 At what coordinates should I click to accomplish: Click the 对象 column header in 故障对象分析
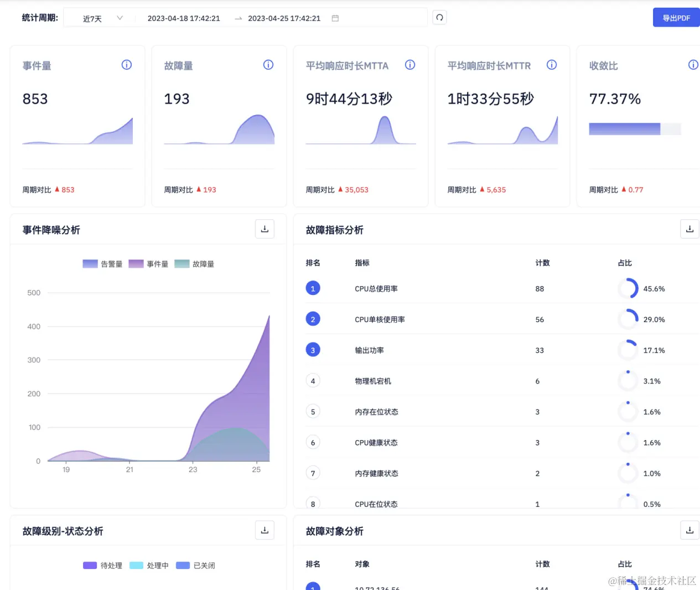(x=362, y=564)
